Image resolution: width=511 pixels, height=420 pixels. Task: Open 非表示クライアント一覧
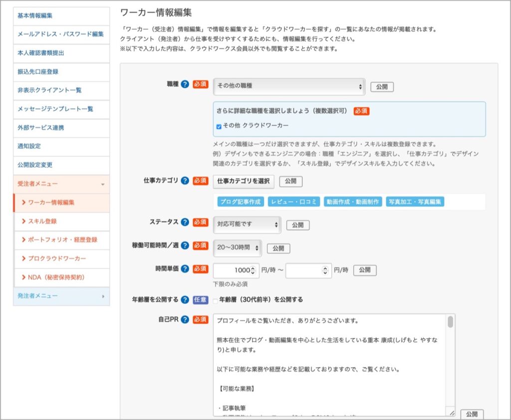tap(61, 90)
